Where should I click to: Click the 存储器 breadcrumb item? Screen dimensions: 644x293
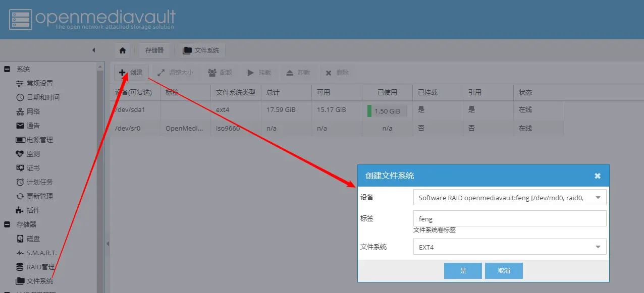154,50
